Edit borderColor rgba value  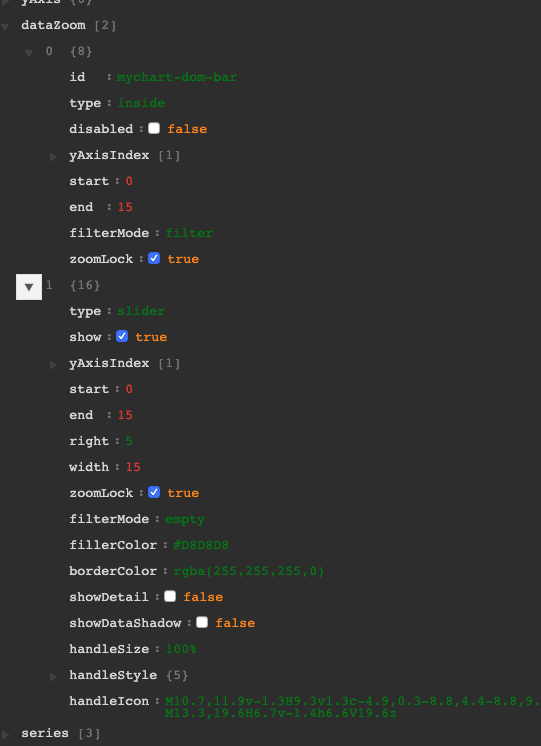click(249, 571)
